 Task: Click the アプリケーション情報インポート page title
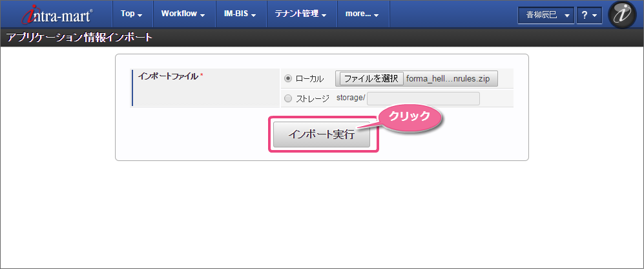79,38
